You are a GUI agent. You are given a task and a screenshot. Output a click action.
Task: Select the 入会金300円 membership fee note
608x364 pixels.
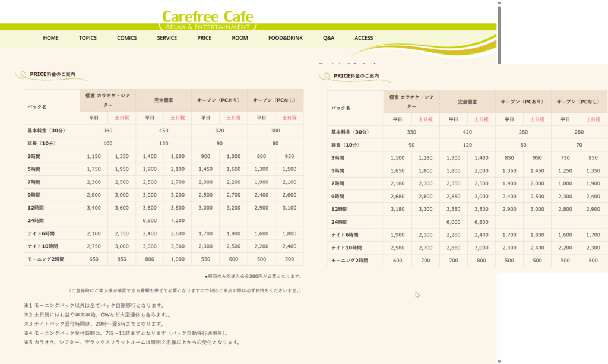[253, 276]
